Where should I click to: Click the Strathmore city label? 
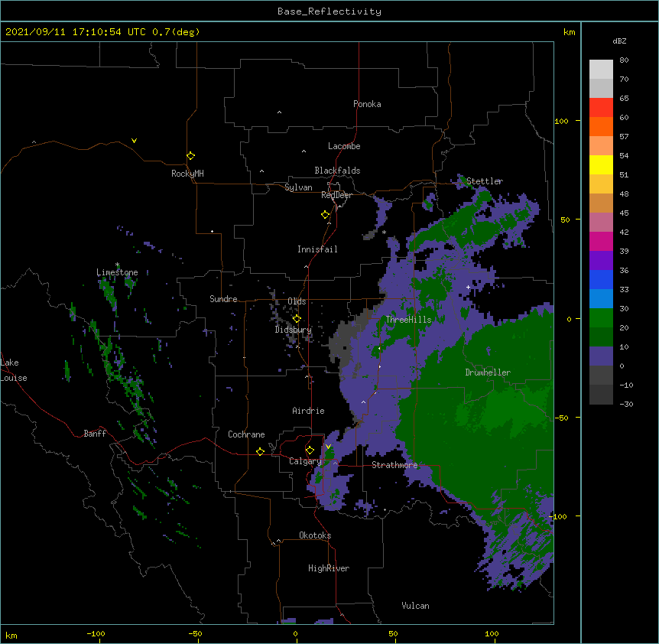tap(394, 465)
